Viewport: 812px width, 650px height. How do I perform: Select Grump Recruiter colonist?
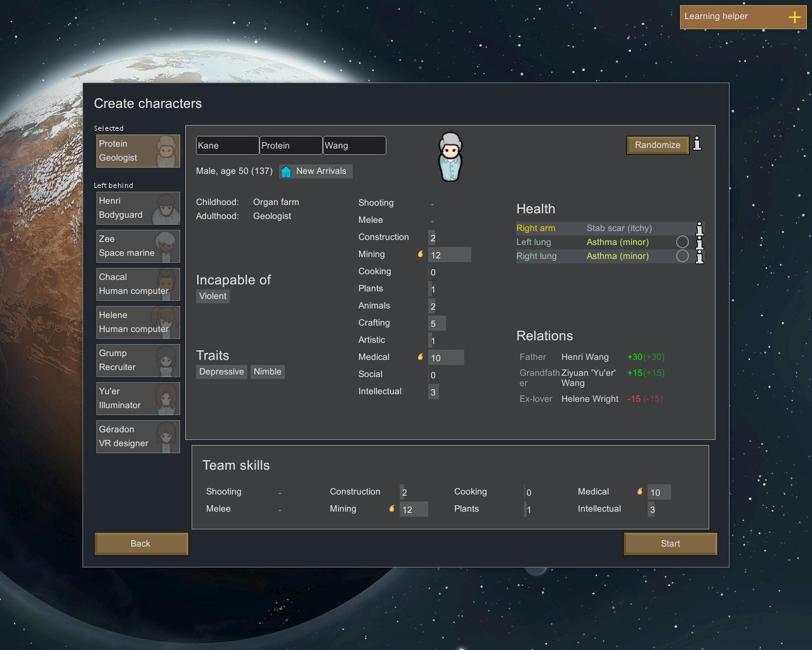(138, 361)
